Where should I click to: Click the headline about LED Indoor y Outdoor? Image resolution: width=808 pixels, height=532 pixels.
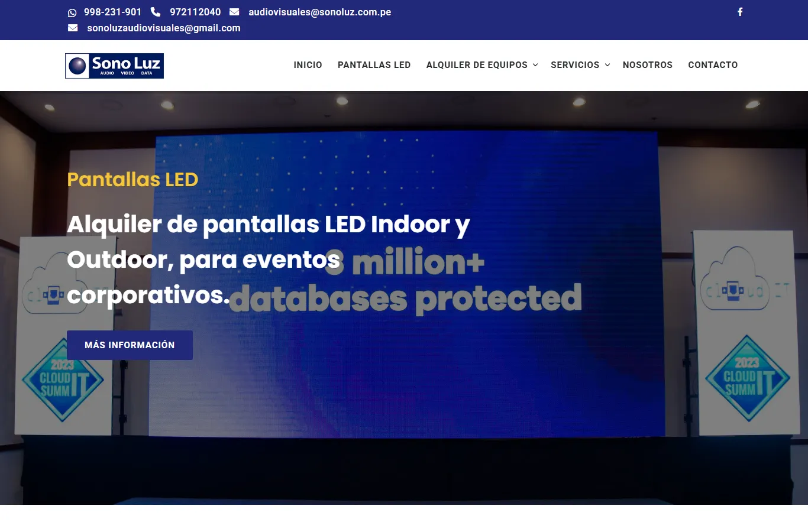(x=269, y=259)
